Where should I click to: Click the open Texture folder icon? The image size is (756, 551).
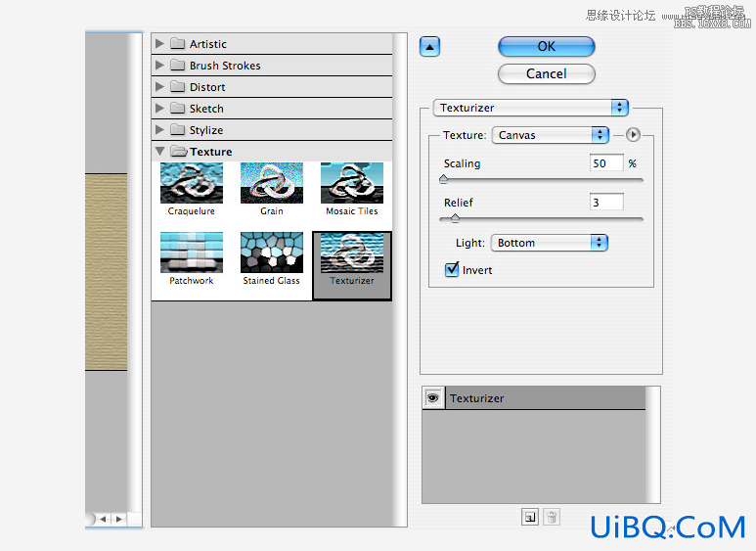178,152
